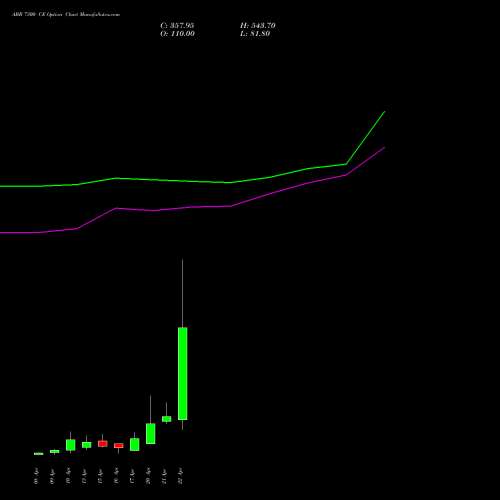Select the tall green candle for 22 Apr

(182, 373)
